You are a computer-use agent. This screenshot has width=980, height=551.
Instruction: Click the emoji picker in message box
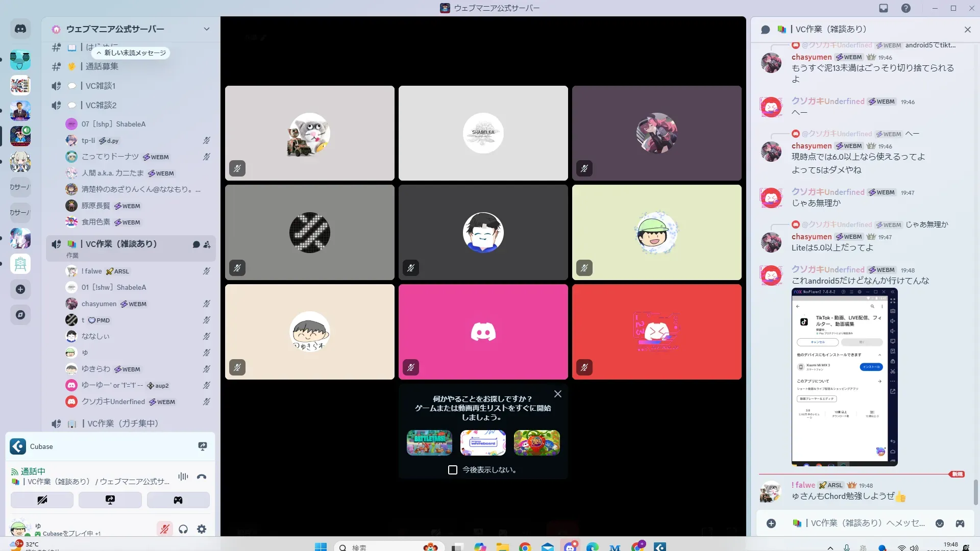pyautogui.click(x=940, y=523)
